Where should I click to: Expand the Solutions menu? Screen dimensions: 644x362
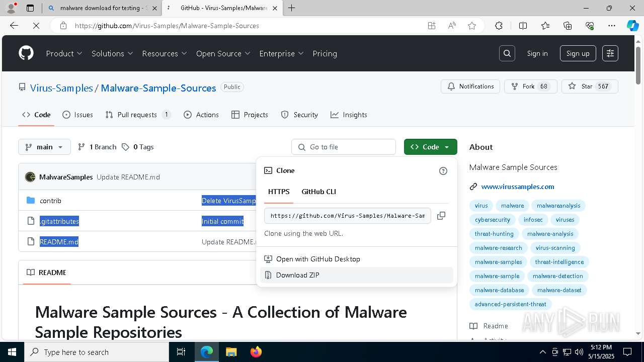point(112,53)
